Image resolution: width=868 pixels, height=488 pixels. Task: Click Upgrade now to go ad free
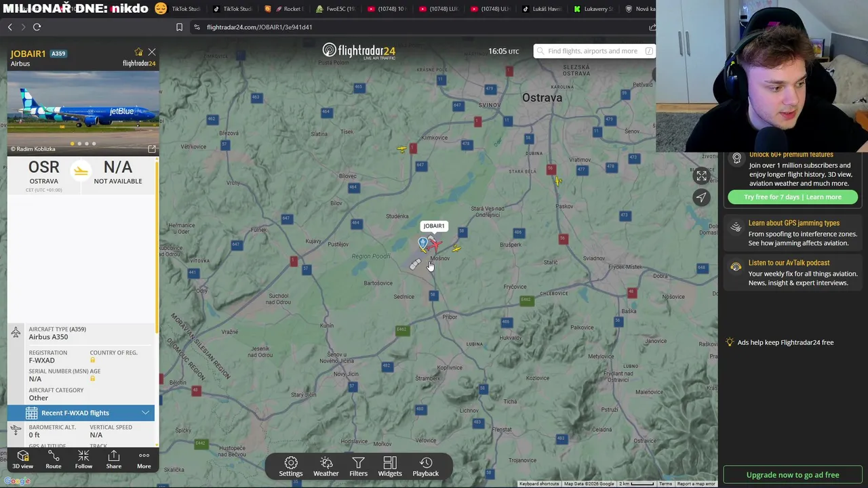click(793, 475)
